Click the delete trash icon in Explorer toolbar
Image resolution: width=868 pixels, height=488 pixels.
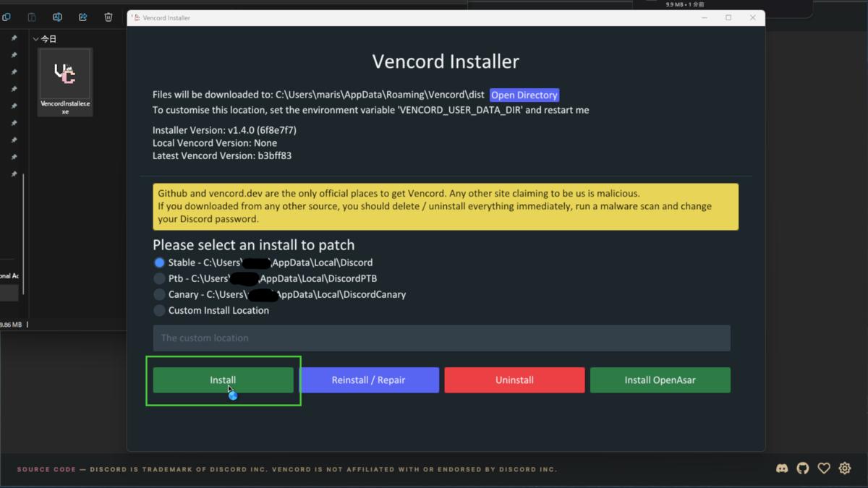[109, 17]
